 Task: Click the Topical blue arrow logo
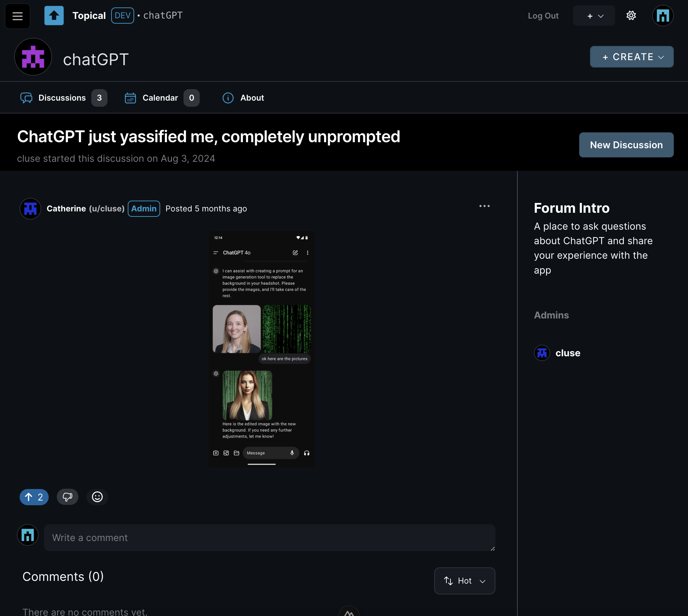tap(54, 16)
